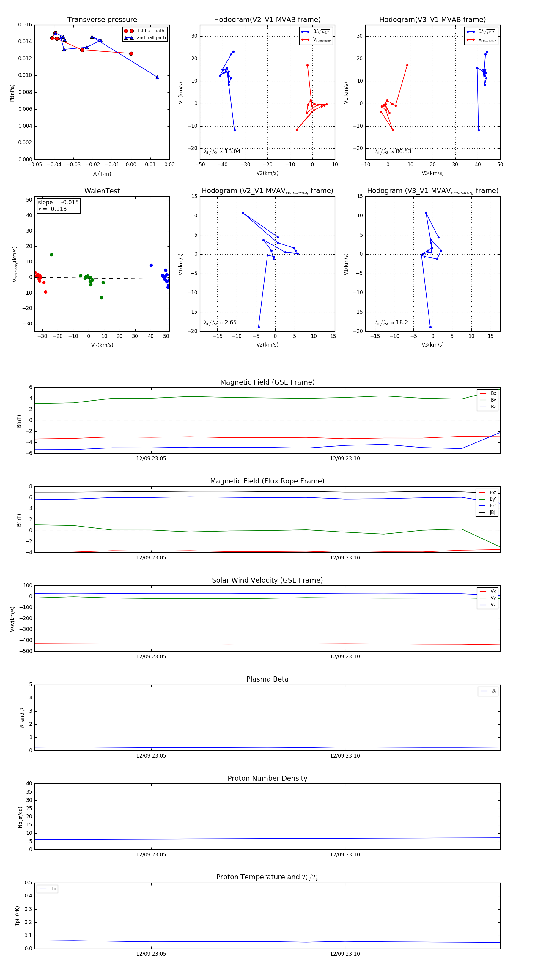Click the 'WalenTest' plot title
The width and height of the screenshot is (535, 980).
pos(102,191)
